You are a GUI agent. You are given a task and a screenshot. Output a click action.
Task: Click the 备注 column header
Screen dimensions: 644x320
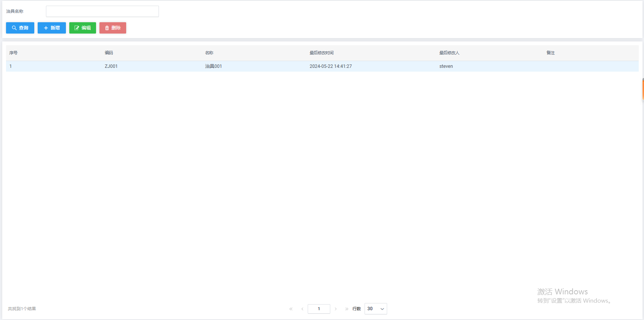tap(551, 53)
